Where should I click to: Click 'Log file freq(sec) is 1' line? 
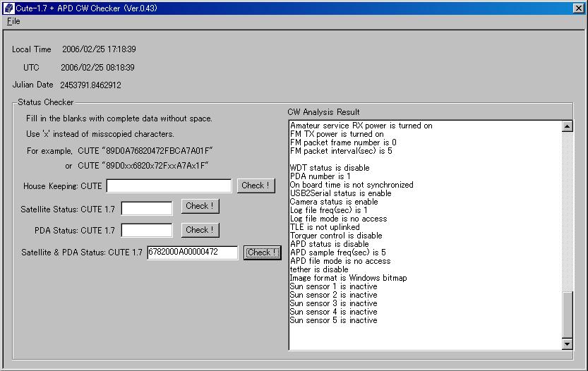coord(328,210)
